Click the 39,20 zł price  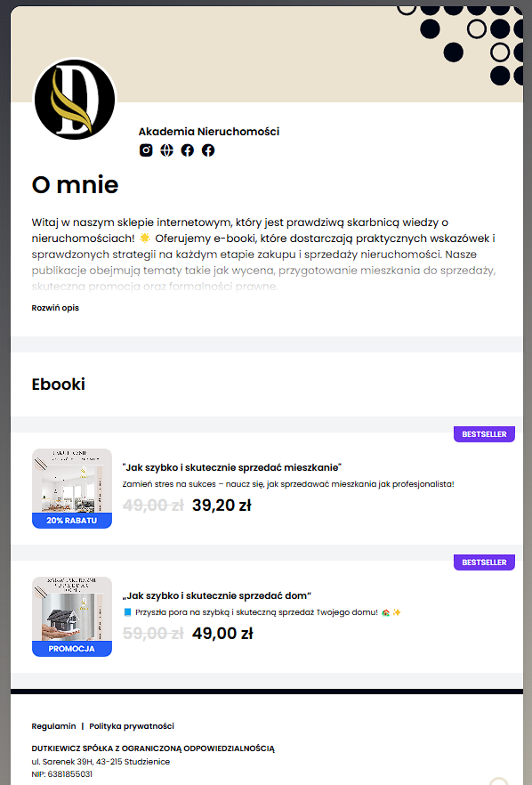pyautogui.click(x=222, y=506)
